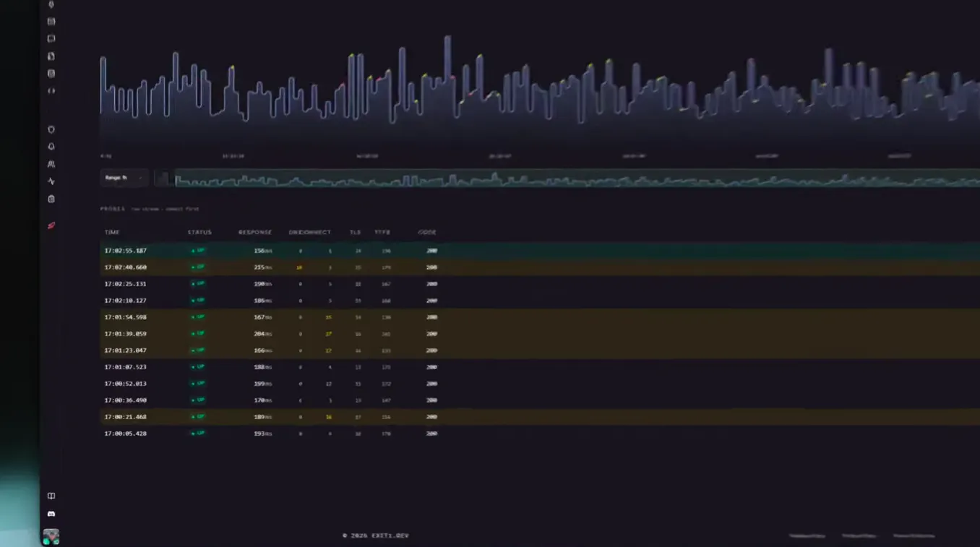This screenshot has height=547, width=980.
Task: Open the activity pulse icon in sidebar
Action: coord(51,181)
